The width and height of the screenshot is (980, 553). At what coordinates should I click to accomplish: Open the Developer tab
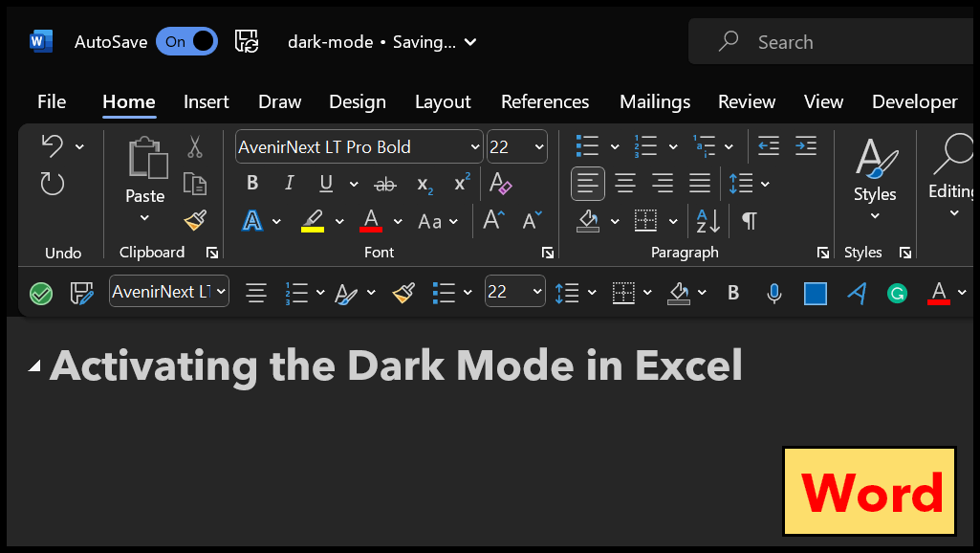point(914,101)
